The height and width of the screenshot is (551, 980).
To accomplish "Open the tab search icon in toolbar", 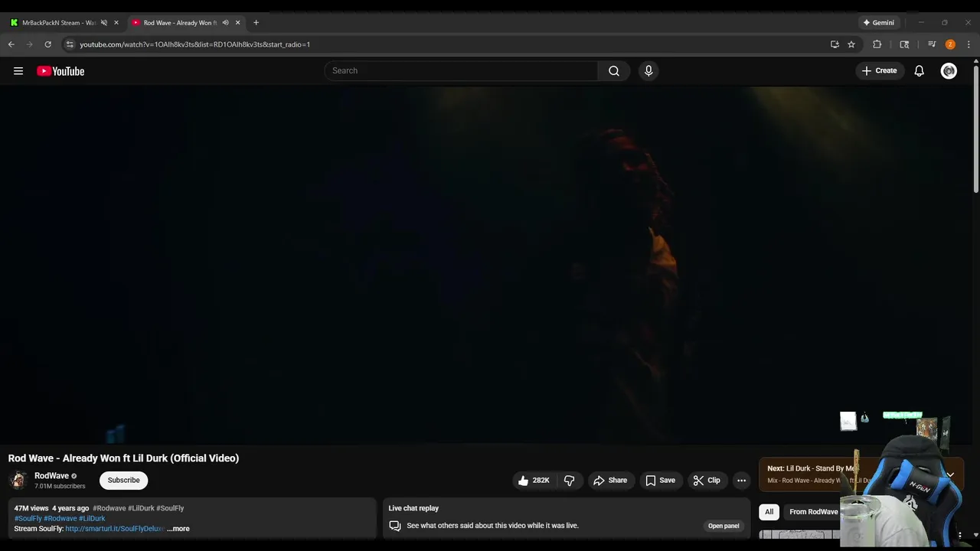I will click(x=904, y=44).
